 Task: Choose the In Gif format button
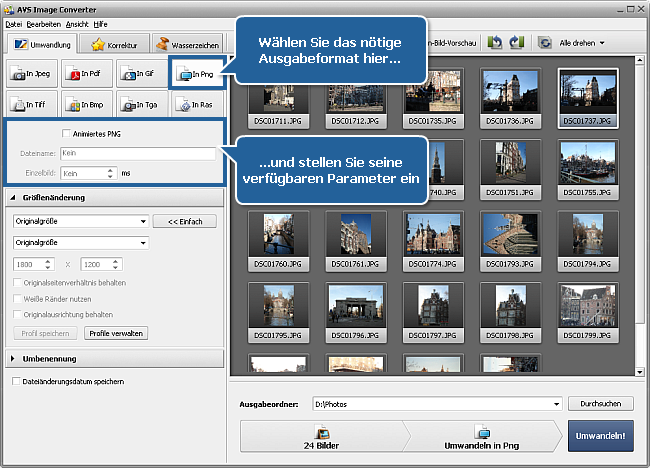141,74
